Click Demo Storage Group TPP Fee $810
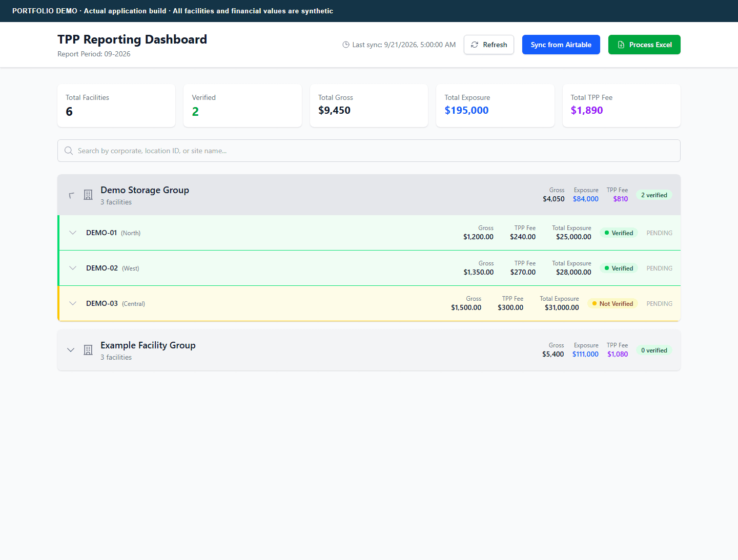 click(x=621, y=199)
